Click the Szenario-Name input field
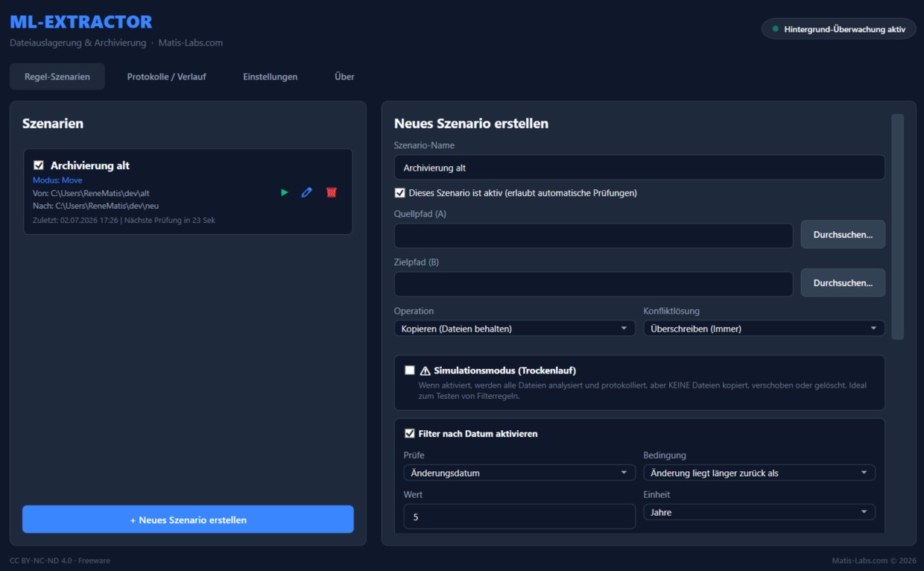Viewport: 924px width, 571px height. pos(639,168)
